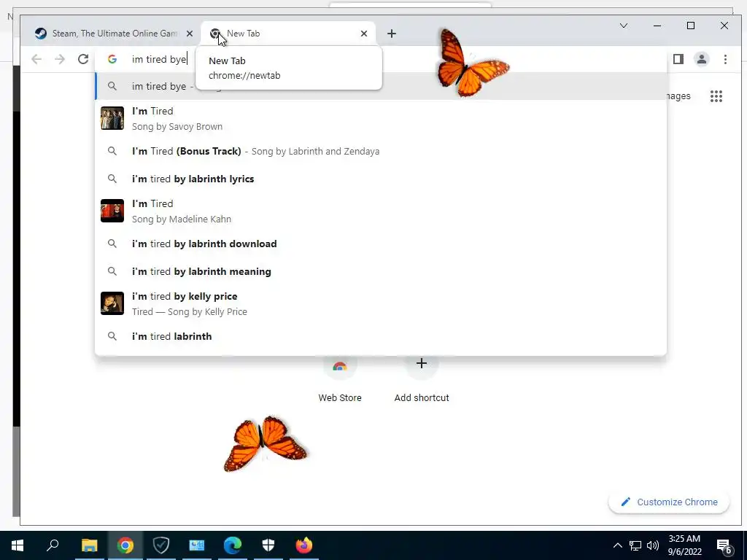Click the Madeline Kahn song thumbnail
The width and height of the screenshot is (747, 560).
112,211
